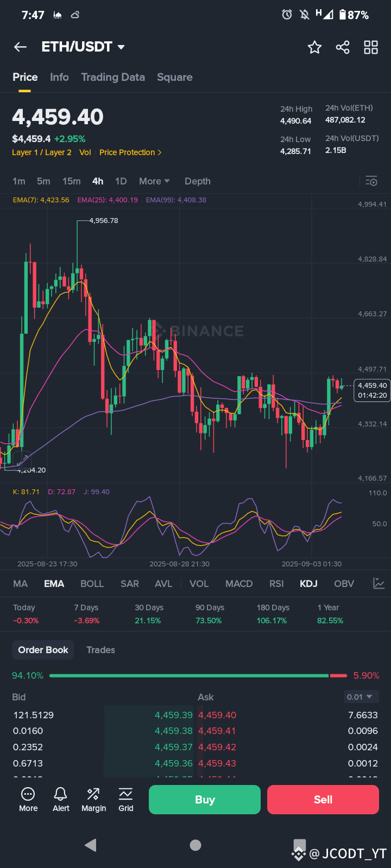Select the 4h timeframe
The image size is (391, 868).
(98, 181)
